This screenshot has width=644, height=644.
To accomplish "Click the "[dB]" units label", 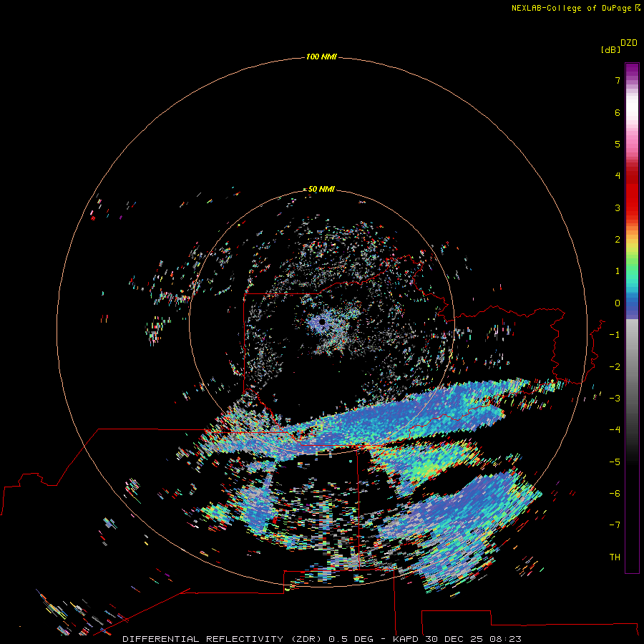I will 611,49.
